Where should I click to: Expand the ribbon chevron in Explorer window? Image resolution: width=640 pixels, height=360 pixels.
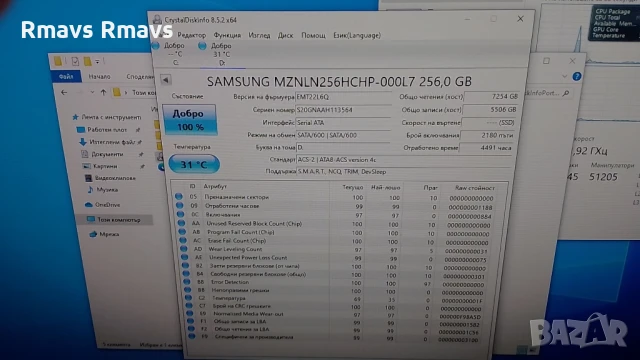point(564,76)
